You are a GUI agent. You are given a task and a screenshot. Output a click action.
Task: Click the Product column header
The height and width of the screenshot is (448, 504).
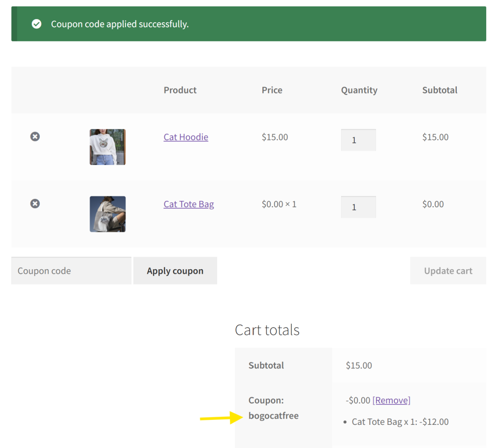tap(180, 90)
